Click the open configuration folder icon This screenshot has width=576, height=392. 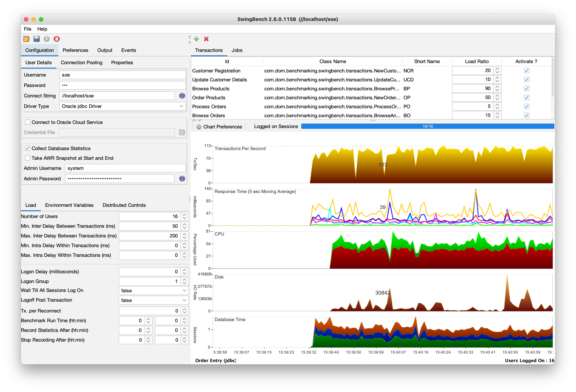tap(27, 39)
